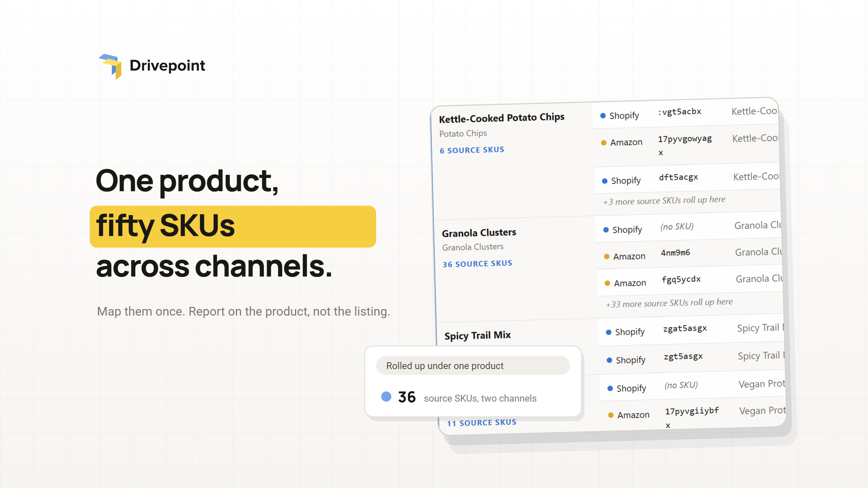
Task: Click SKU code fgq5ycdx
Action: pos(681,279)
